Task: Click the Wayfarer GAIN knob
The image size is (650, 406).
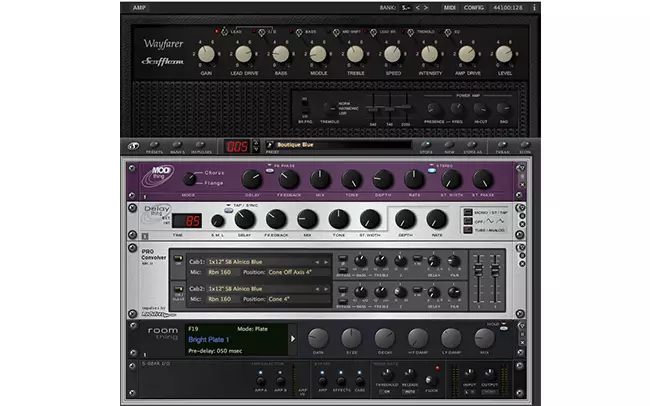Action: (206, 54)
